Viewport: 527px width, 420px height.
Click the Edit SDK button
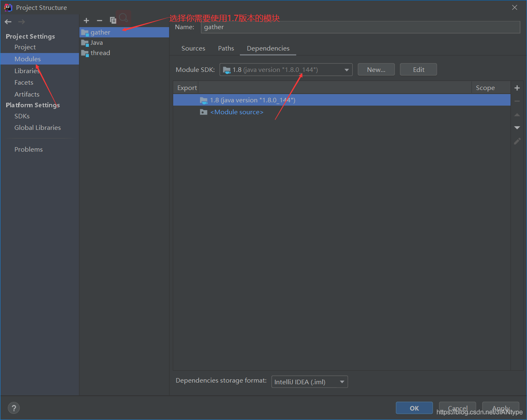pyautogui.click(x=418, y=70)
